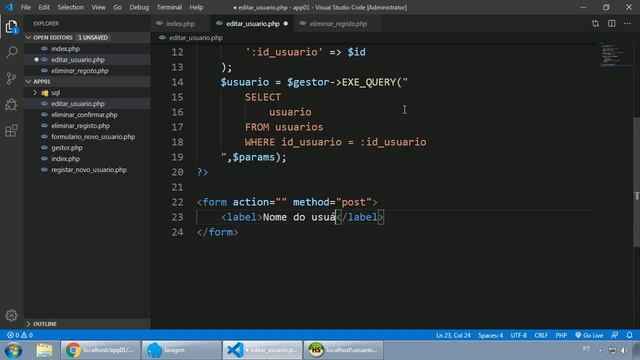The image size is (640, 360).
Task: Click the feedback icon in status bar
Action: 615,335
